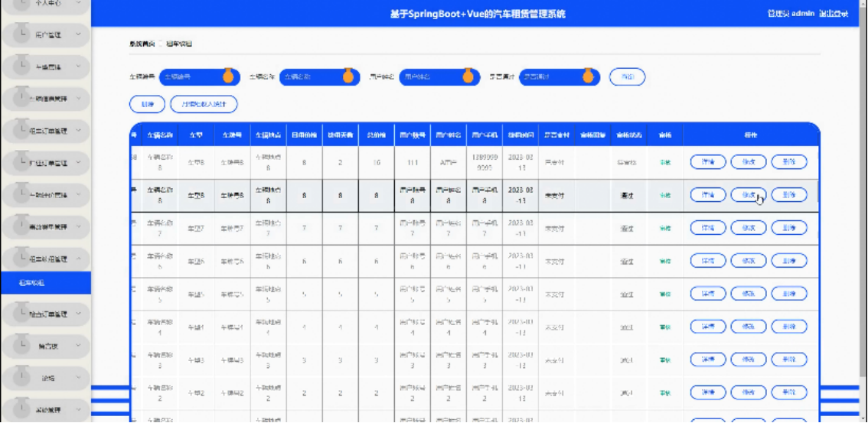Viewport: 868px width, 423px height.
Task: Click green 审核 link in user 111 row
Action: [x=664, y=163]
